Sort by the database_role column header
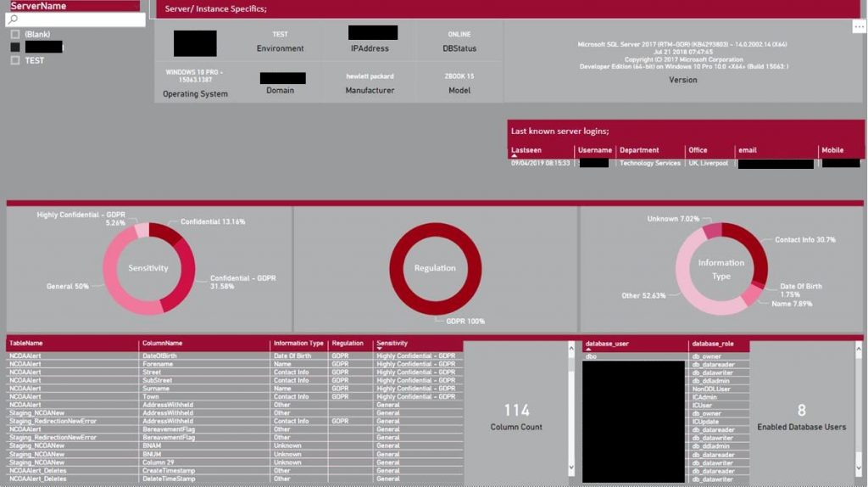Image resolution: width=868 pixels, height=487 pixels. [x=712, y=344]
